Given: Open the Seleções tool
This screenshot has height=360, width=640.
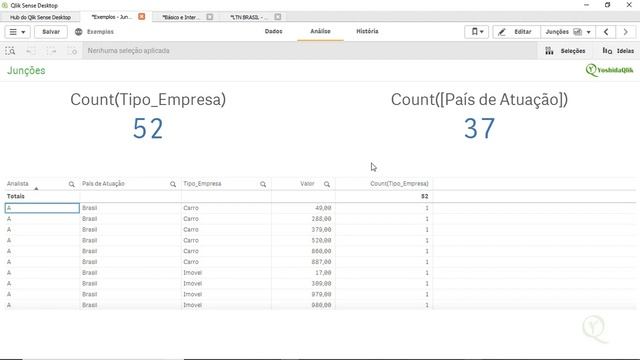Looking at the screenshot, I should tap(565, 51).
